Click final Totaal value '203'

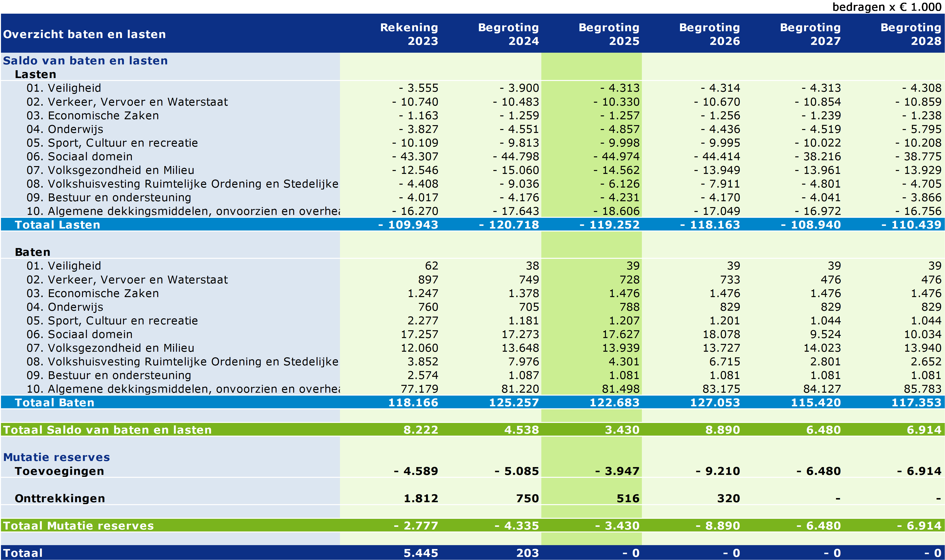click(x=527, y=553)
